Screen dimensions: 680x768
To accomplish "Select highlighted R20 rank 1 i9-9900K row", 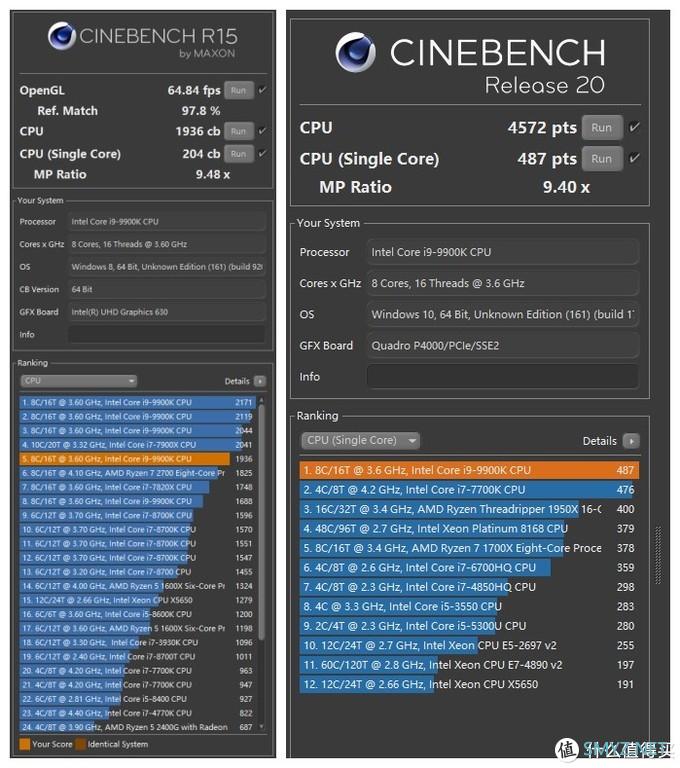I will point(469,471).
